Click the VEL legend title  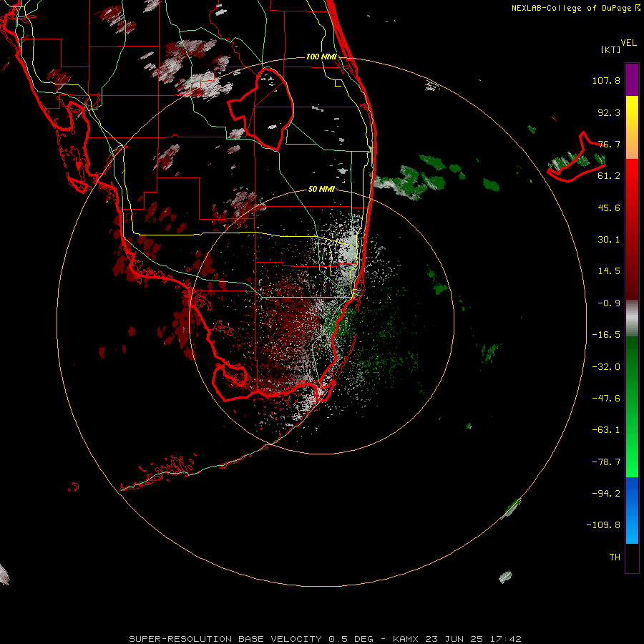click(628, 43)
